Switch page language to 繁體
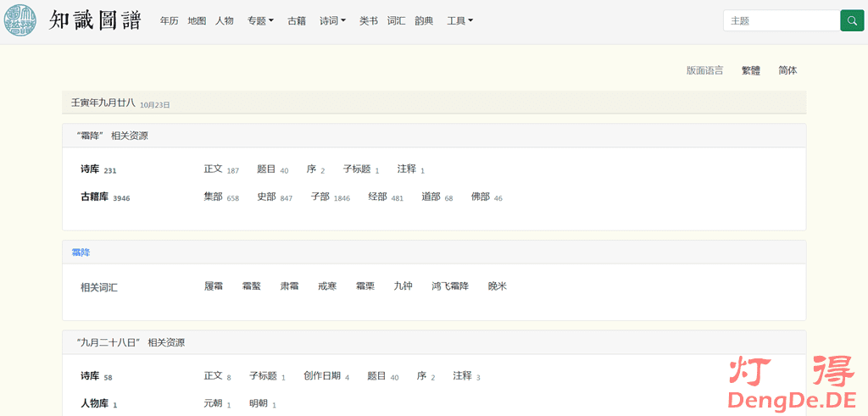 coord(751,70)
